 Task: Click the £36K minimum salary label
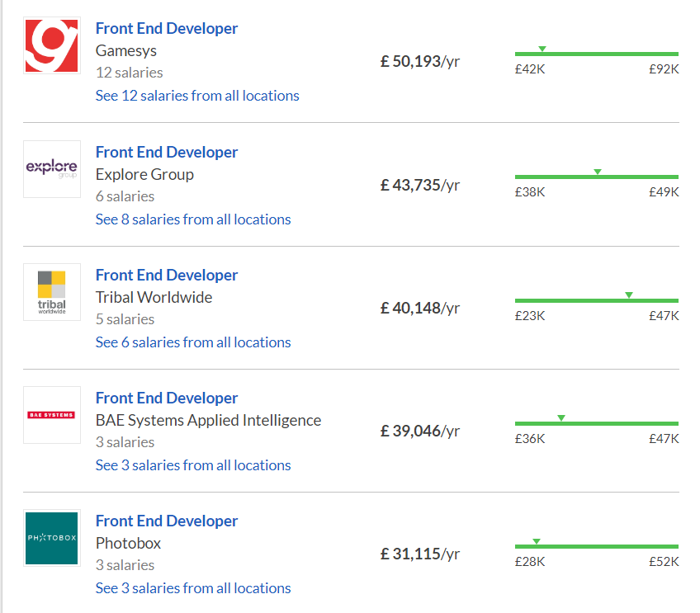(530, 439)
